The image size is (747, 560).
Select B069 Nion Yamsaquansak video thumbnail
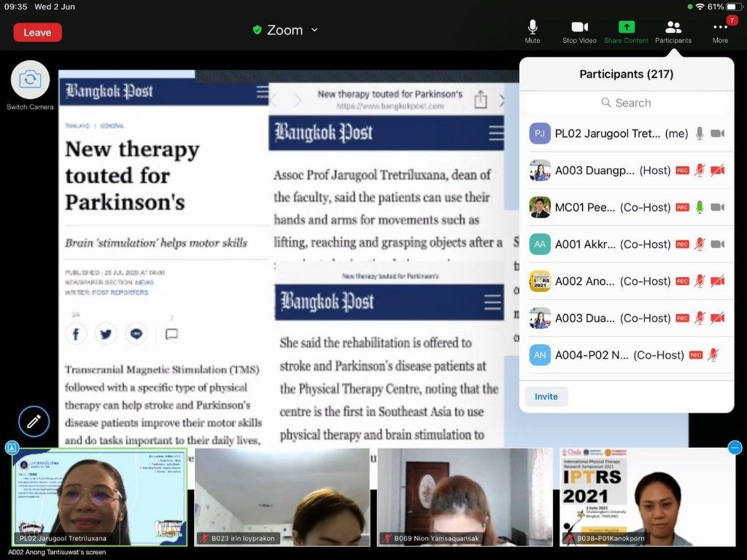click(465, 497)
